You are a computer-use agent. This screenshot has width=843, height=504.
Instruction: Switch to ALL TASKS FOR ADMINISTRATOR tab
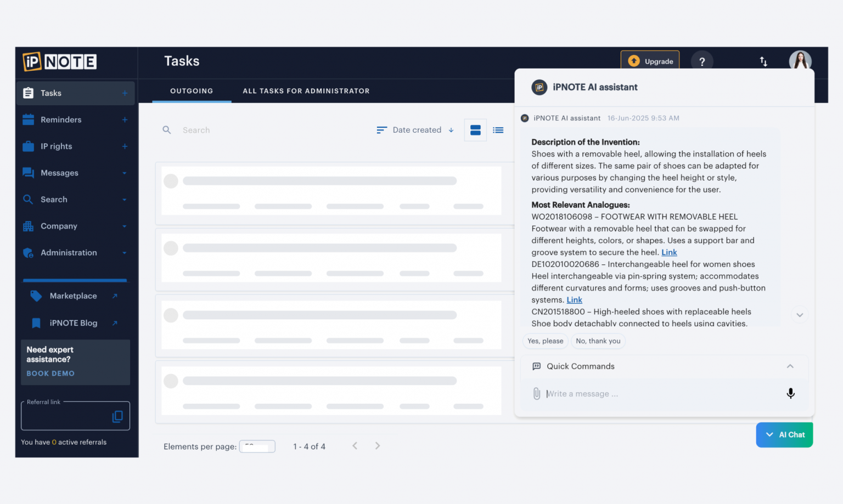pyautogui.click(x=306, y=91)
